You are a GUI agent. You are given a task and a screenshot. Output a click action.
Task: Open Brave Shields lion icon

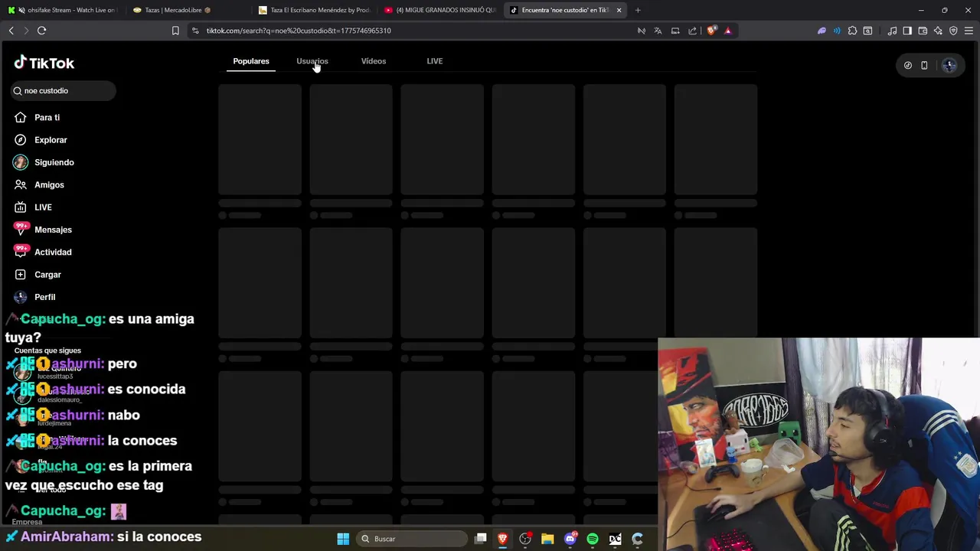click(x=711, y=31)
